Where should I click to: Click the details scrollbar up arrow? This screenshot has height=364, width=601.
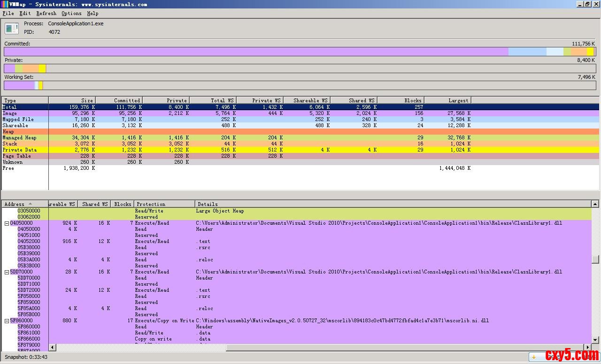click(595, 204)
